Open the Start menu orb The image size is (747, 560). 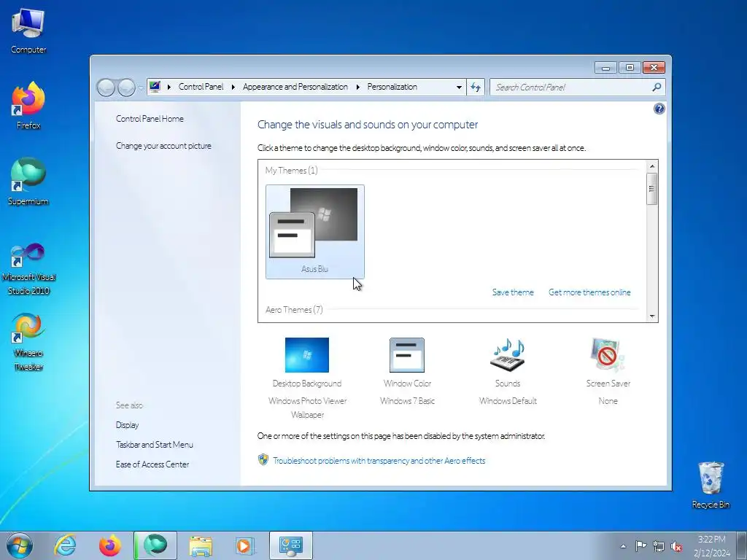click(20, 545)
